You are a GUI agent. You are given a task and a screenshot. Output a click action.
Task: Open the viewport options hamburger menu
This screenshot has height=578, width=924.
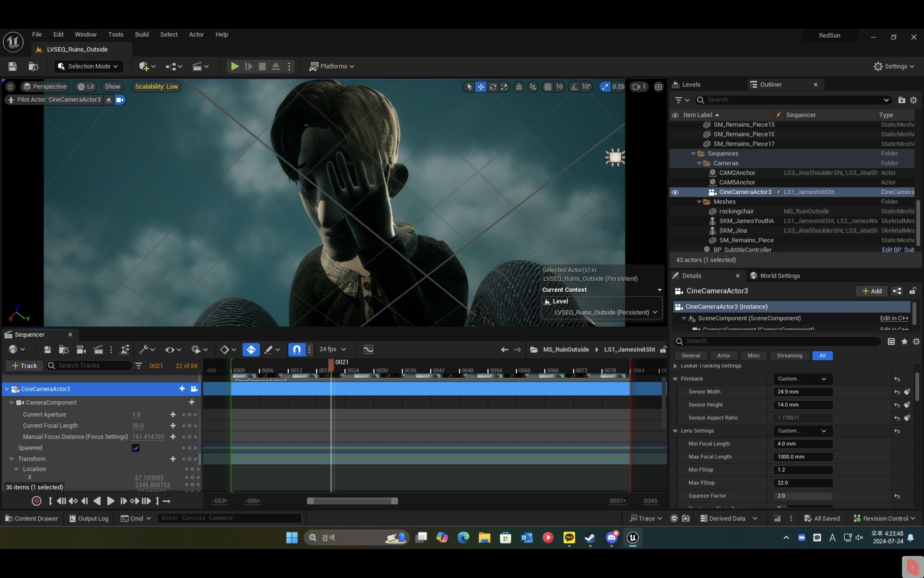10,87
